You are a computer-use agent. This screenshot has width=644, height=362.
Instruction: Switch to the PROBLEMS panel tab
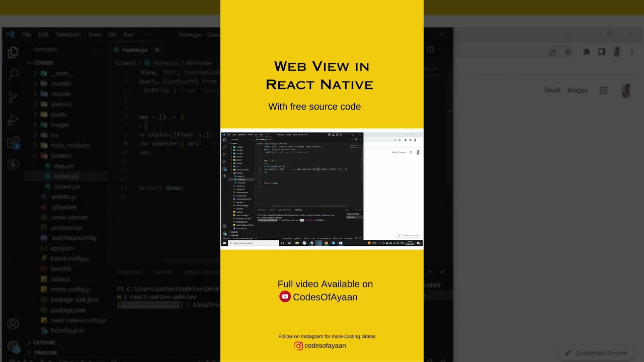[x=261, y=210]
